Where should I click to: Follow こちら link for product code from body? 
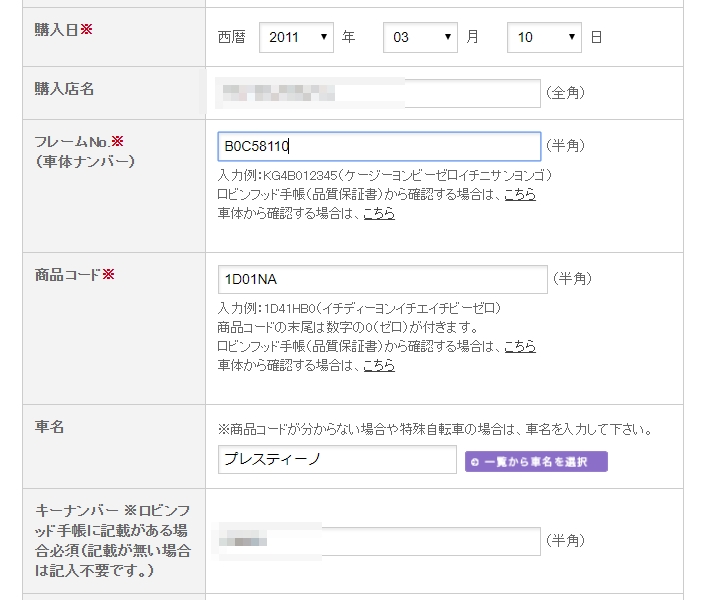(x=378, y=365)
